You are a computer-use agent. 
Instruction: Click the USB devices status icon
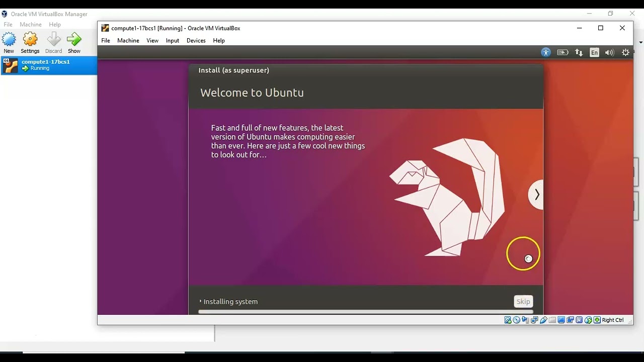tap(543, 320)
